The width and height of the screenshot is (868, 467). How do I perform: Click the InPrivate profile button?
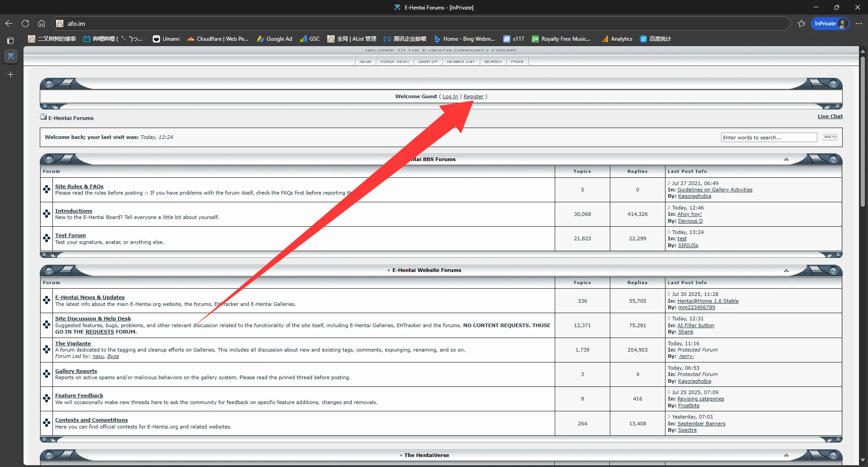point(830,24)
